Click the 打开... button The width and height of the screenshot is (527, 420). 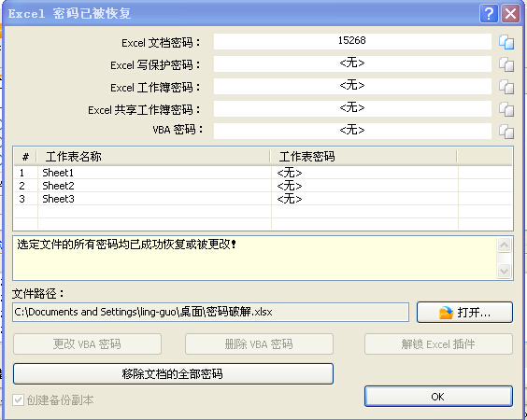pyautogui.click(x=464, y=313)
